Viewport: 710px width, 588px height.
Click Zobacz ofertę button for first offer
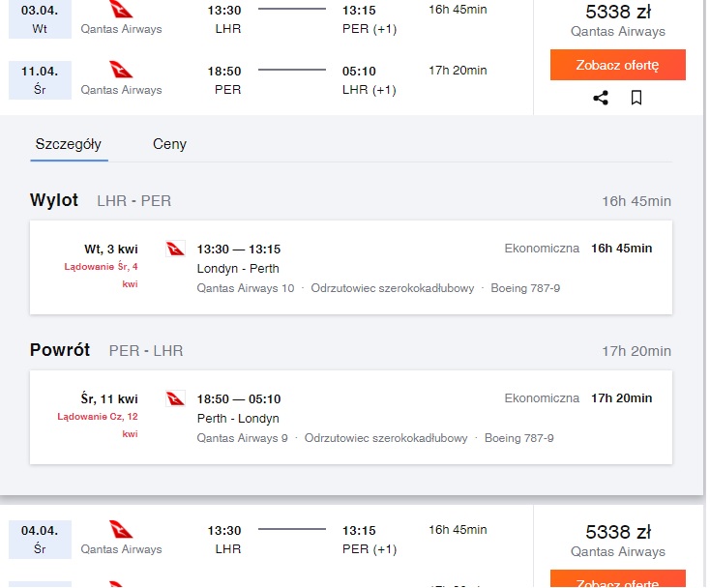point(618,65)
